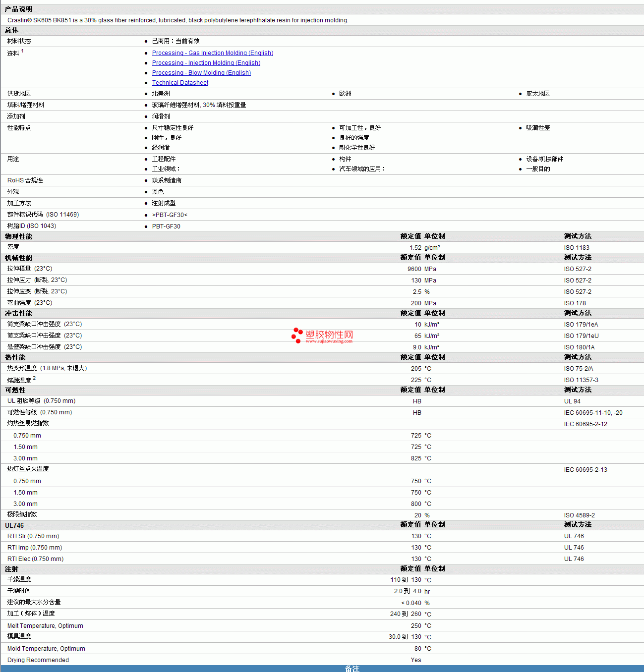Click the UL 阻燃等级 (0.750 mm) row label

pos(42,401)
